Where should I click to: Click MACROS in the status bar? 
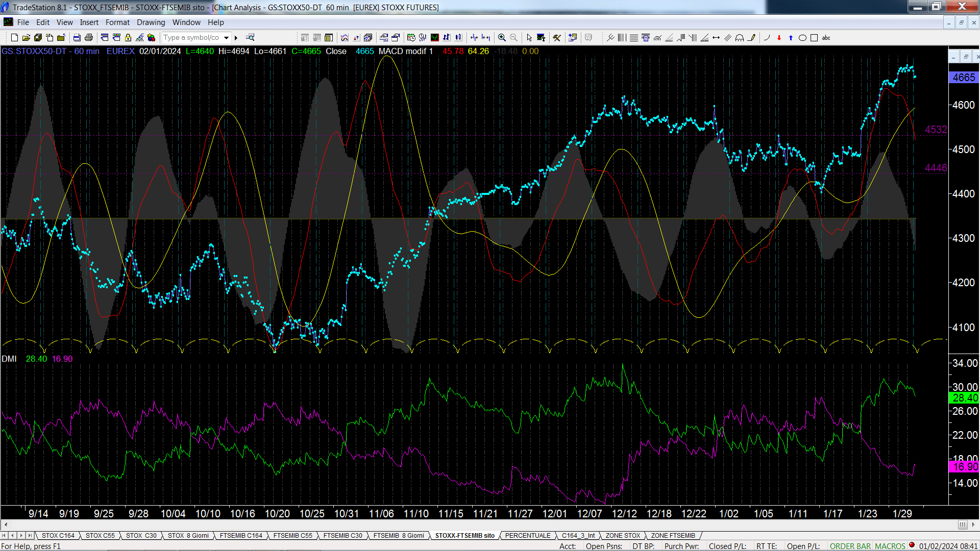click(x=890, y=546)
